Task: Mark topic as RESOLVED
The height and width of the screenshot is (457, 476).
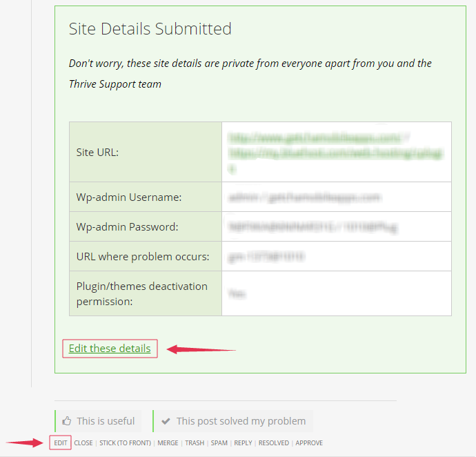Action: pyautogui.click(x=274, y=443)
